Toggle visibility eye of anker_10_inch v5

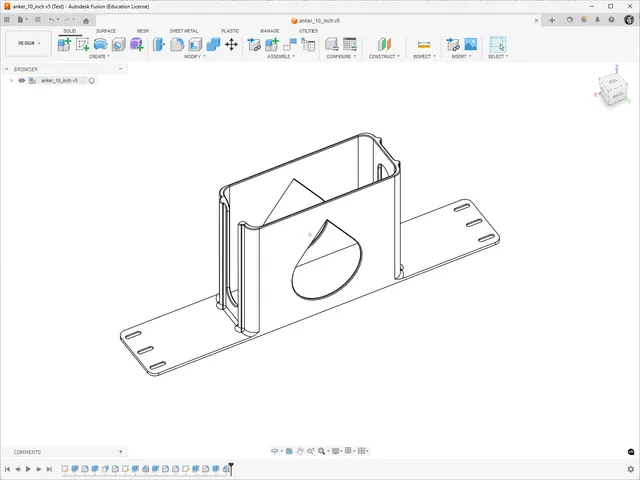pos(22,80)
